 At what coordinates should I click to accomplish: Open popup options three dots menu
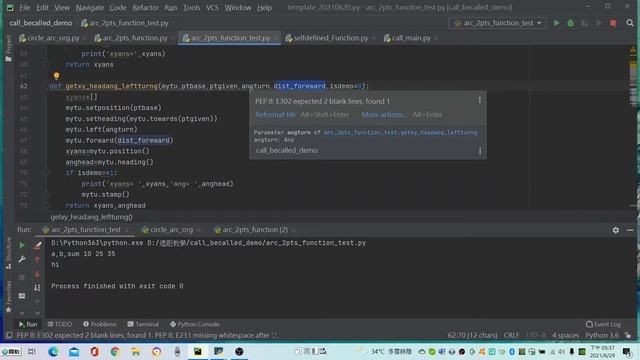(x=480, y=100)
